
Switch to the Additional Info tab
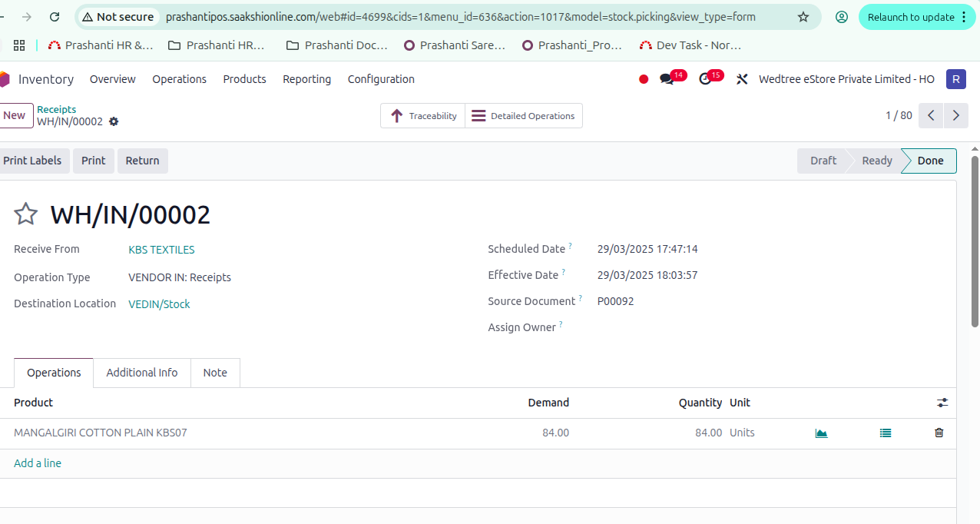pos(142,373)
